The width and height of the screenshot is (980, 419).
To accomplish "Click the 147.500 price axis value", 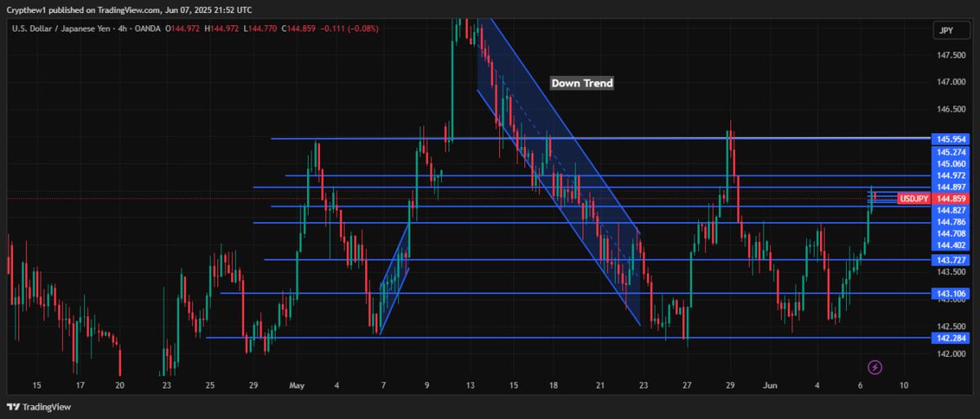I will coord(952,56).
